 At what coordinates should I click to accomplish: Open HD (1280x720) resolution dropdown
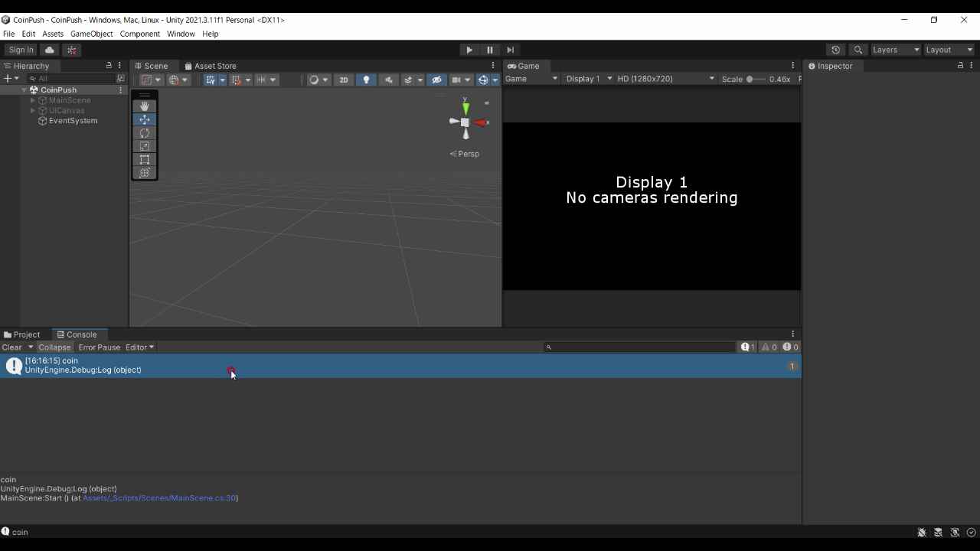pos(666,79)
